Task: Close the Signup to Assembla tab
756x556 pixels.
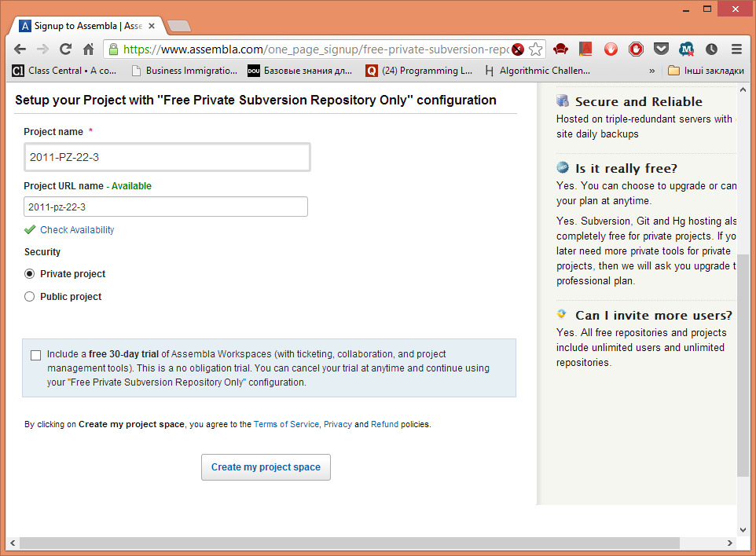Action: point(152,26)
